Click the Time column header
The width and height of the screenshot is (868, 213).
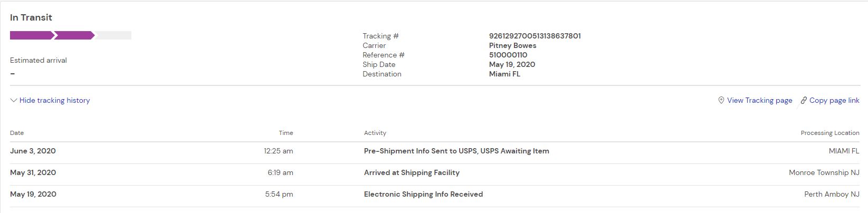286,133
